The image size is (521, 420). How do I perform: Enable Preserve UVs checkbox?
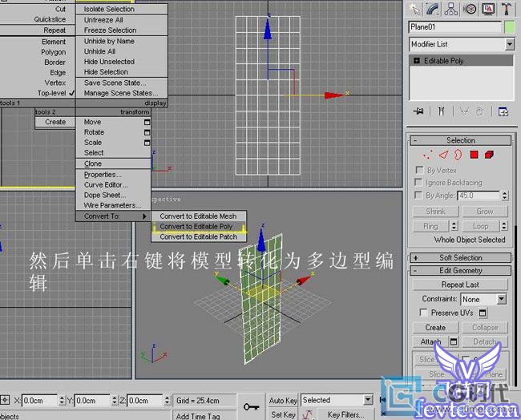tap(423, 313)
